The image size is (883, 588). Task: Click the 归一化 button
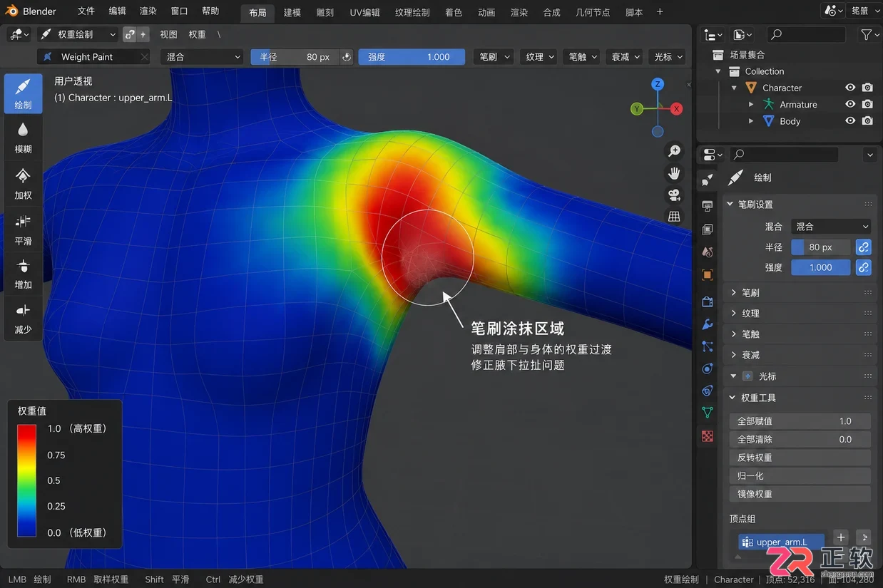800,476
